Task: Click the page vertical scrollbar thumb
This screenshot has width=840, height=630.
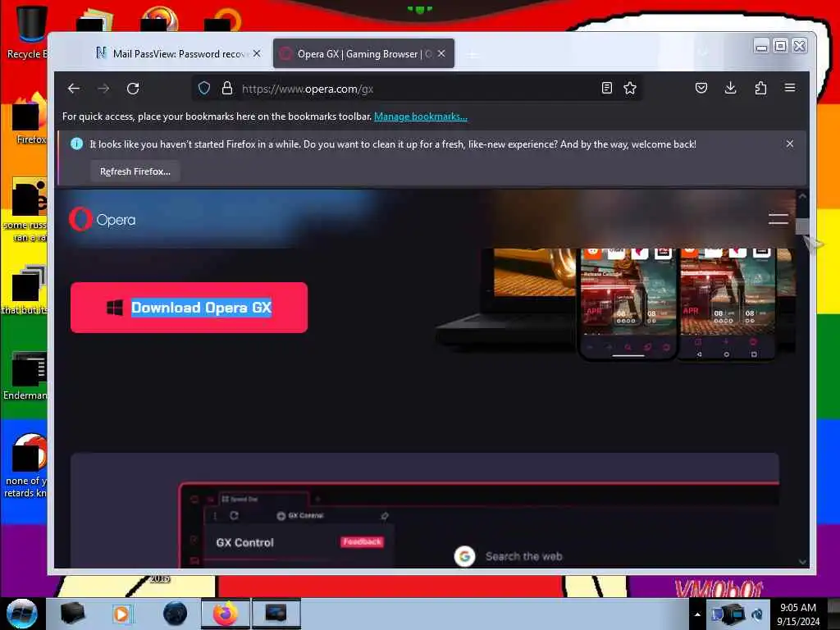Action: tap(802, 226)
